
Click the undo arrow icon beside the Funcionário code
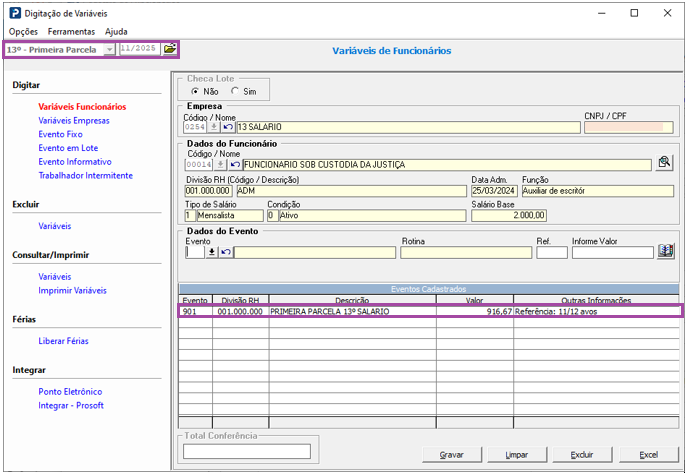[235, 164]
